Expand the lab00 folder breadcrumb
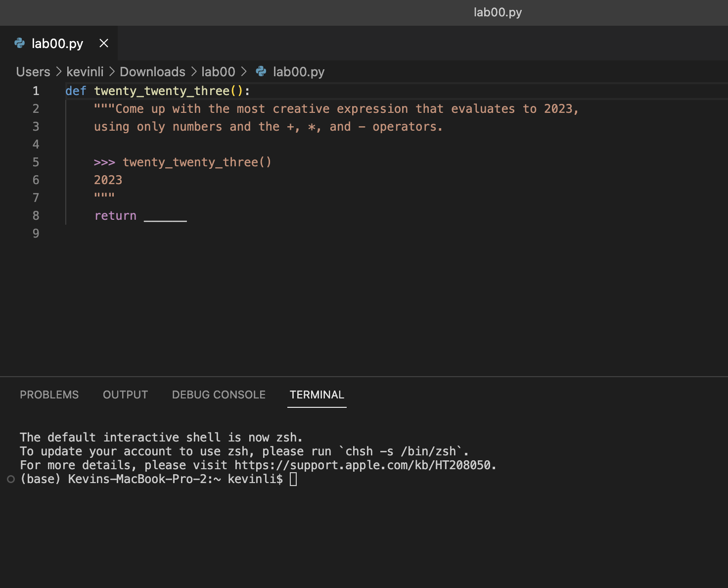The height and width of the screenshot is (588, 728). click(x=218, y=72)
